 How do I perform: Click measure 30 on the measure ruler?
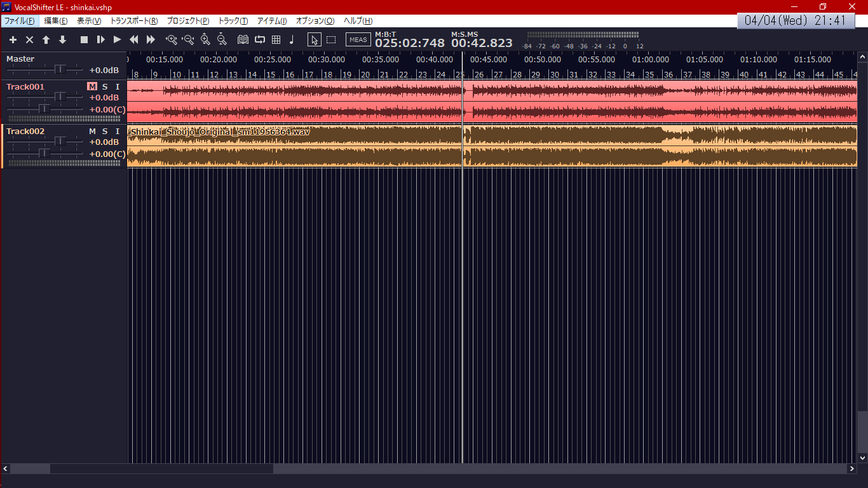click(x=555, y=74)
